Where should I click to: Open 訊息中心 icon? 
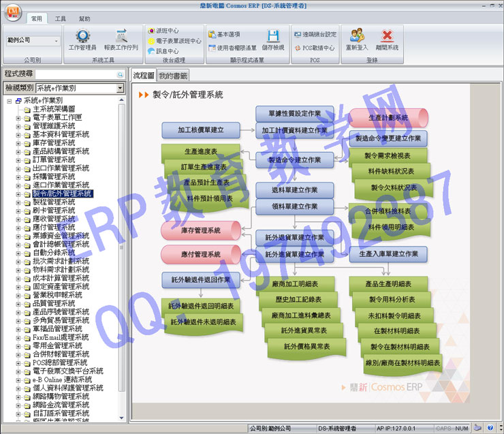click(151, 51)
